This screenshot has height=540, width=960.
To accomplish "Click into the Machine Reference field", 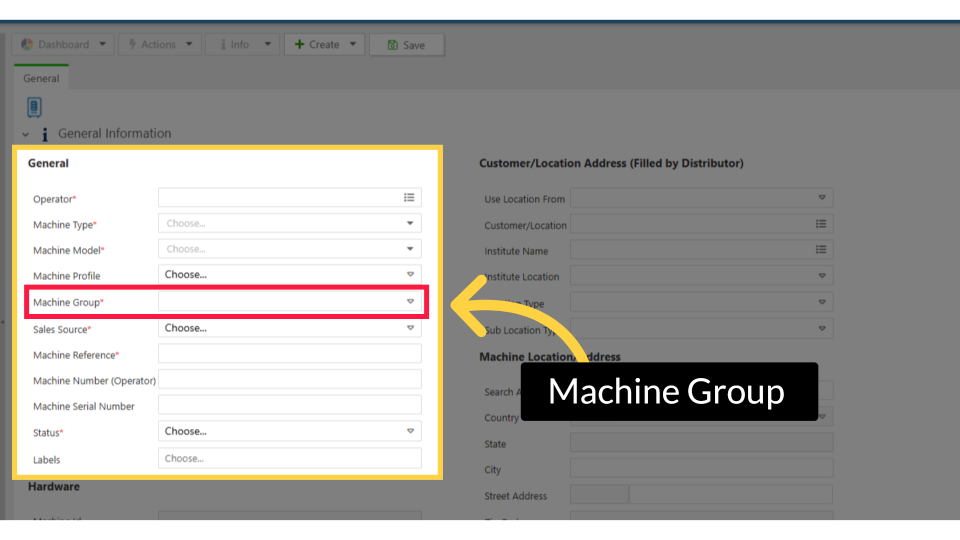I will point(289,354).
